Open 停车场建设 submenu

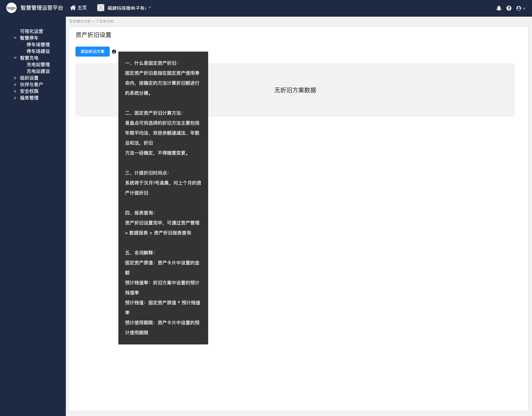pos(38,51)
